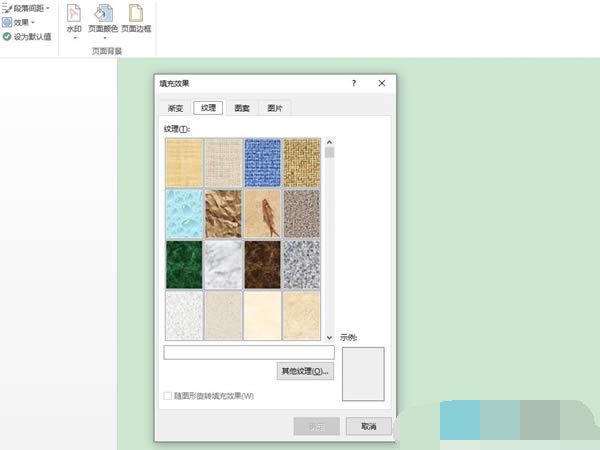Open the Picture (图片) tab
The width and height of the screenshot is (600, 450).
tap(273, 108)
